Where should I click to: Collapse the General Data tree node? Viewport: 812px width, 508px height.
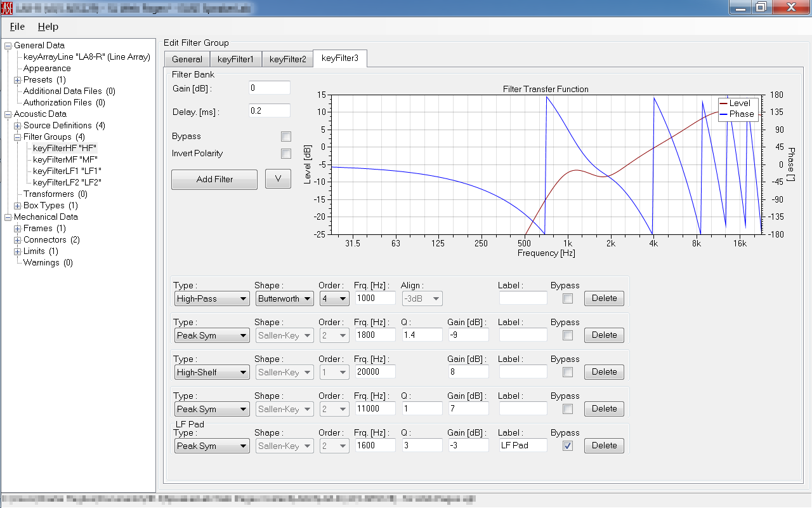pyautogui.click(x=8, y=46)
